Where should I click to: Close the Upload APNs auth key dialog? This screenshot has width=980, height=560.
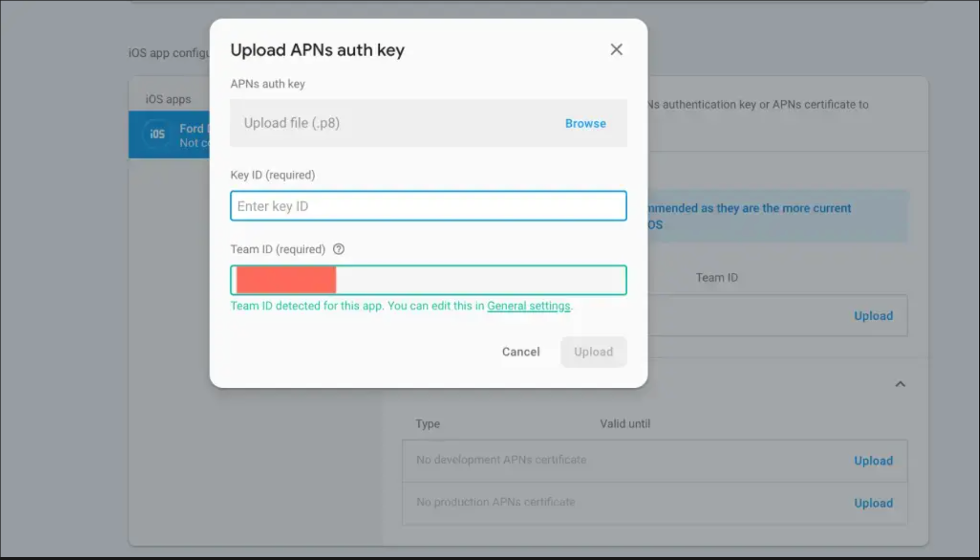(x=616, y=50)
